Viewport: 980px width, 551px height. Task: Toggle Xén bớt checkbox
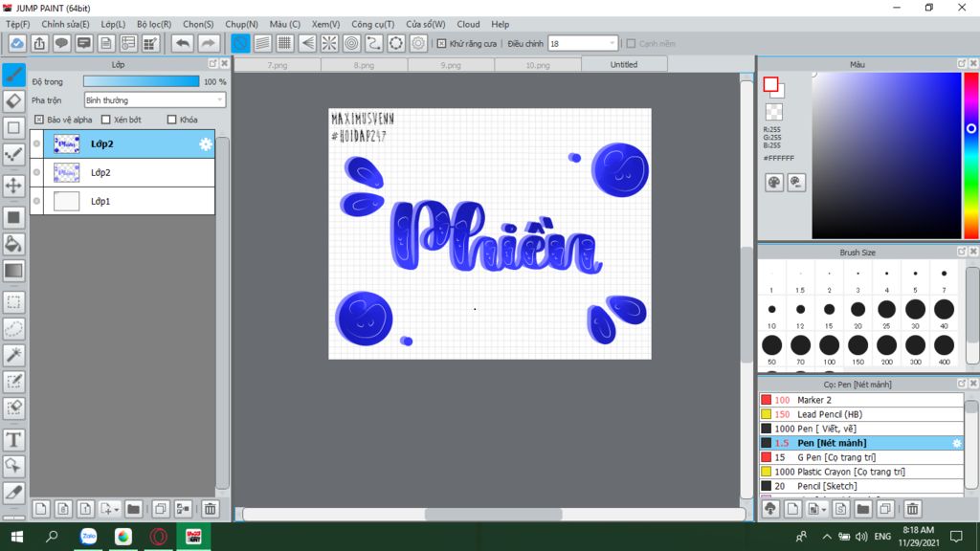105,120
